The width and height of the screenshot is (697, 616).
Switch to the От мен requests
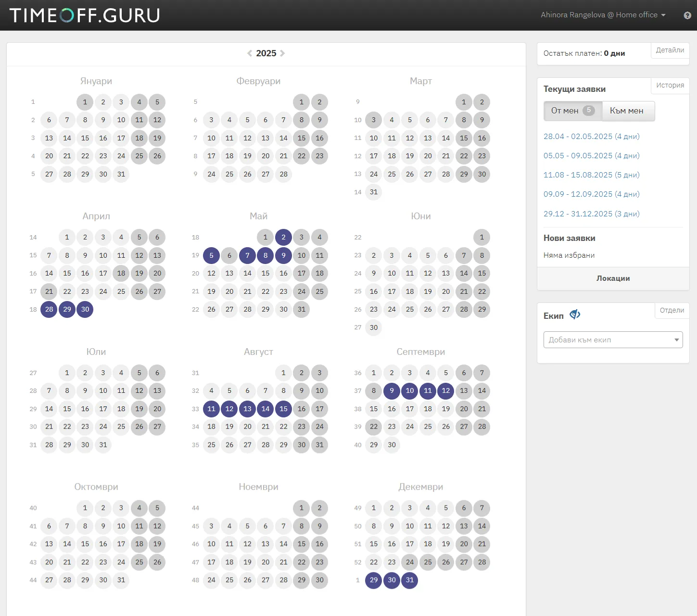[x=573, y=111]
